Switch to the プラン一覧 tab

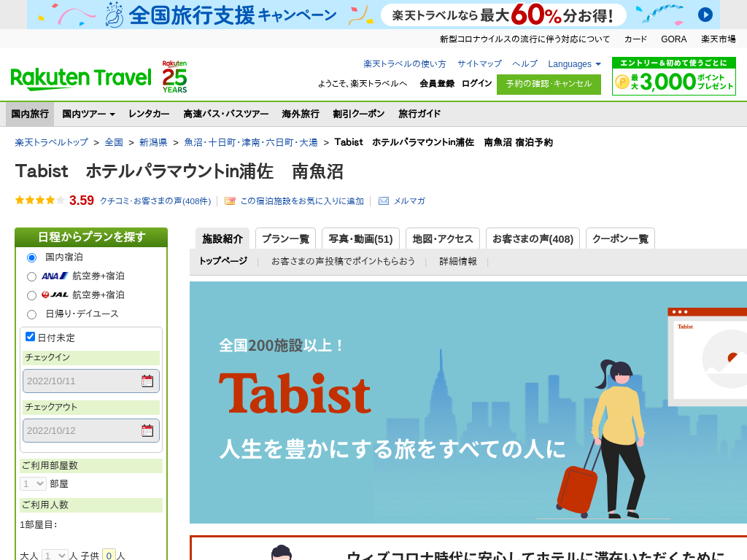point(286,238)
